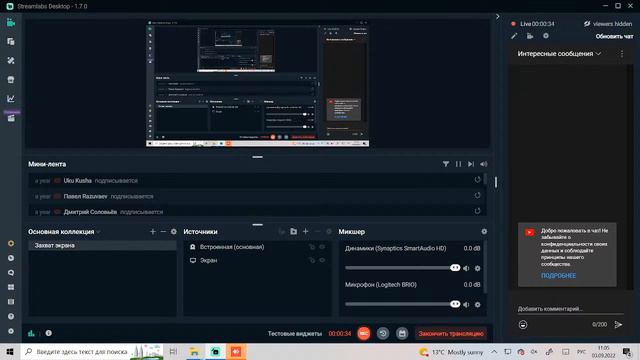The height and width of the screenshot is (360, 640).
Task: Follow the ПОДРОБНЕЕ link in chat notice
Action: point(558,276)
